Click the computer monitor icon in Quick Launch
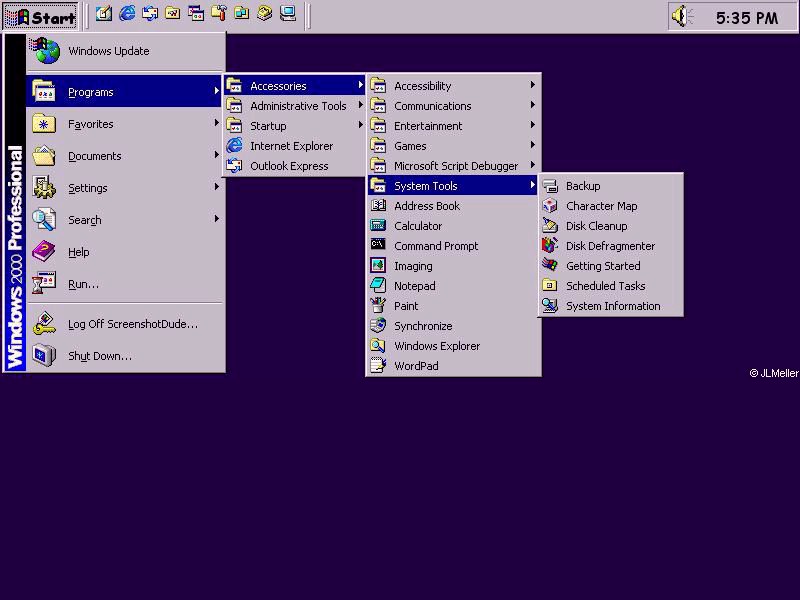Screen dimensions: 800x600 288,14
